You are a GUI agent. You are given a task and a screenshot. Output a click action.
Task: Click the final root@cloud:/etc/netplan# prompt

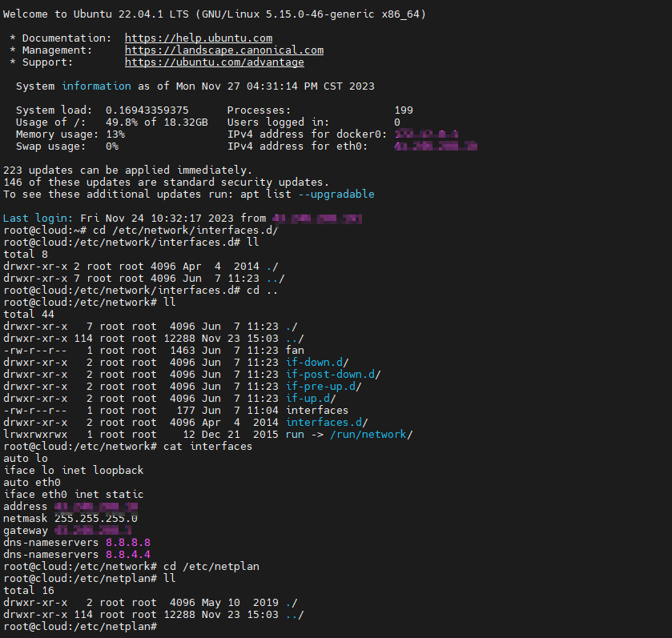tap(77, 626)
